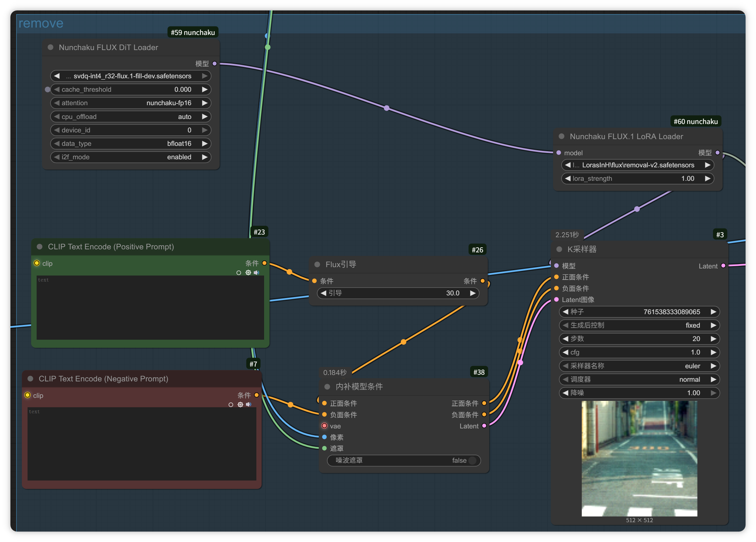
Task: Open the svdq-int4 fill-dev model dropdown
Action: click(x=131, y=76)
